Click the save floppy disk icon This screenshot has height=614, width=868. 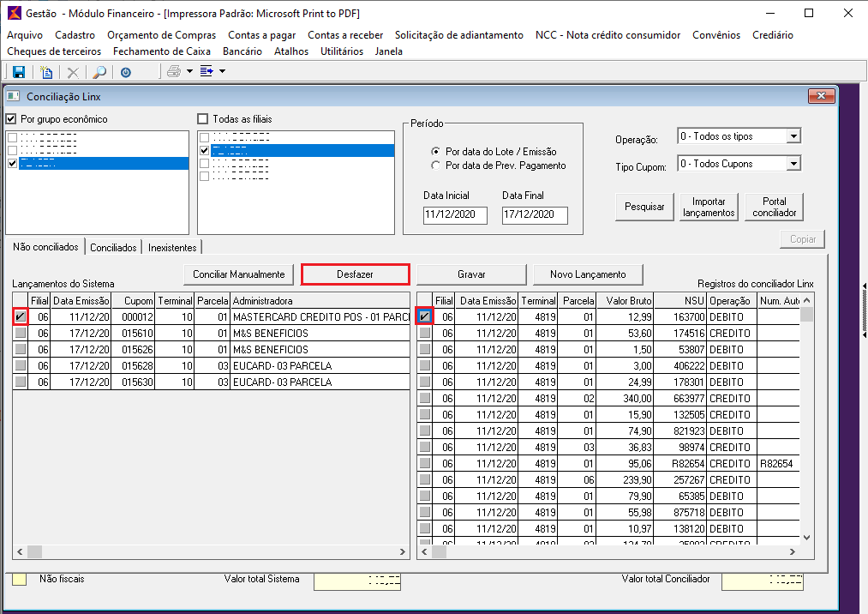(19, 72)
